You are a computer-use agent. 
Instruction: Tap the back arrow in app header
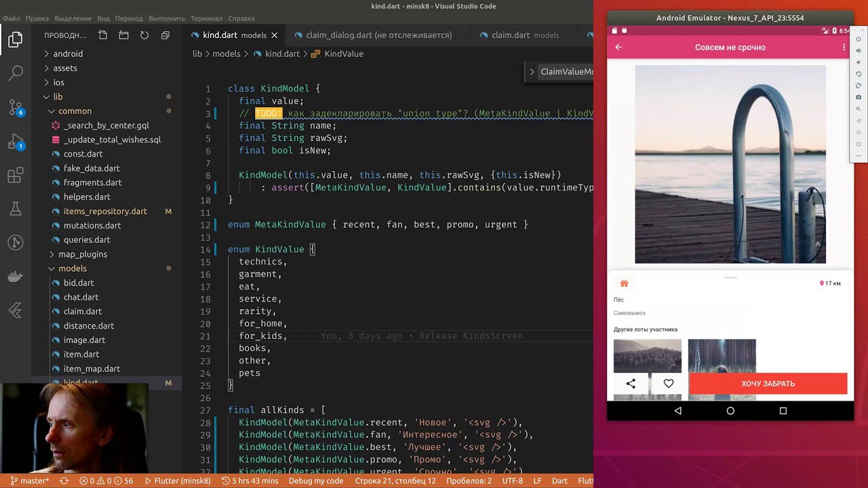618,47
